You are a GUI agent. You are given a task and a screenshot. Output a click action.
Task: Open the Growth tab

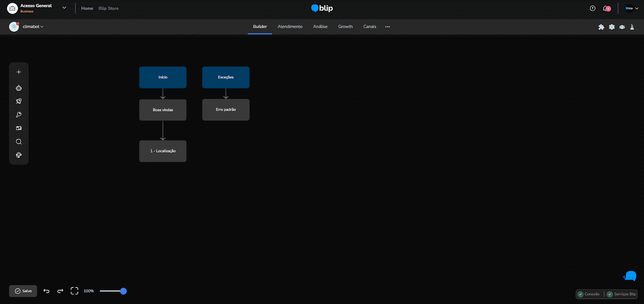coord(345,27)
